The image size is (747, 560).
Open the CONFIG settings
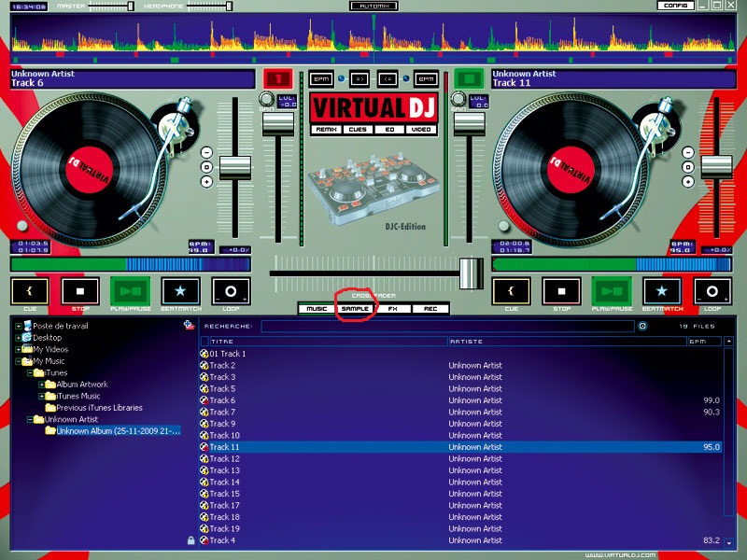pos(675,6)
